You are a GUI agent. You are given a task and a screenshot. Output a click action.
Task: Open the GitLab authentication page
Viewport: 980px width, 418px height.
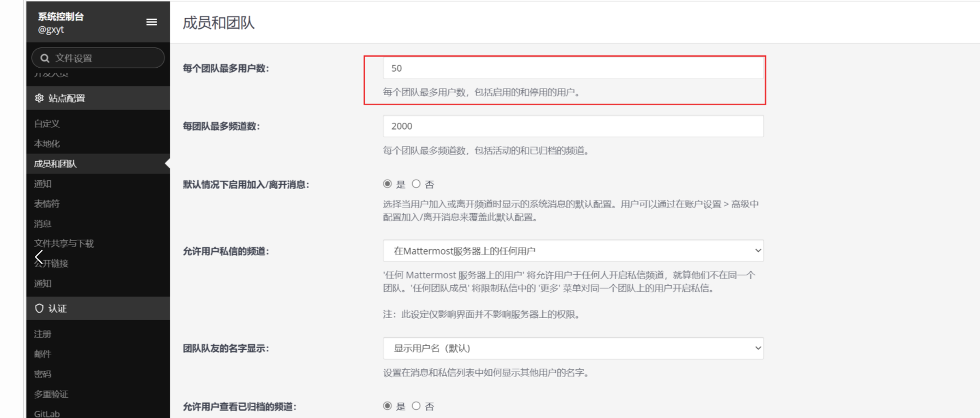tap(47, 414)
